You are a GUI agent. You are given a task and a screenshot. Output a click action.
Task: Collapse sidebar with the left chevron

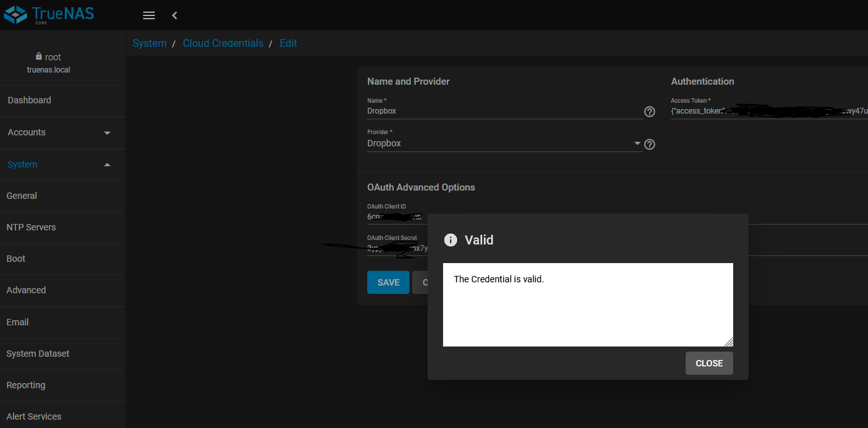coord(174,15)
